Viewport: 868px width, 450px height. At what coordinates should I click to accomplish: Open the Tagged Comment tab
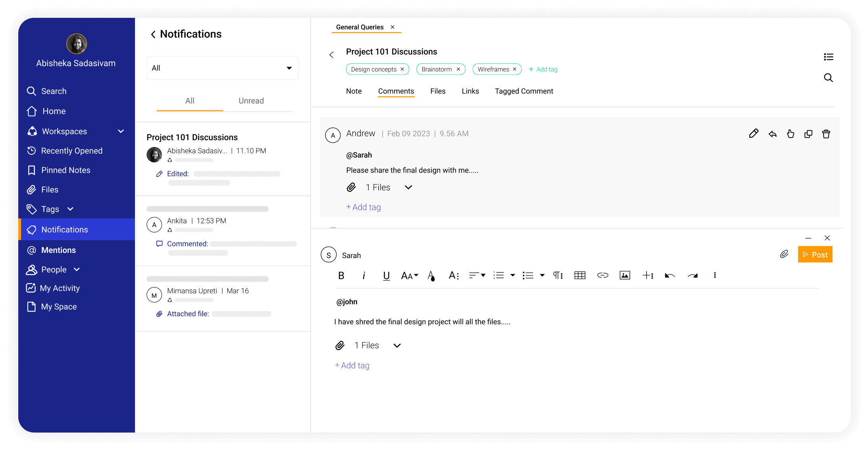click(524, 91)
